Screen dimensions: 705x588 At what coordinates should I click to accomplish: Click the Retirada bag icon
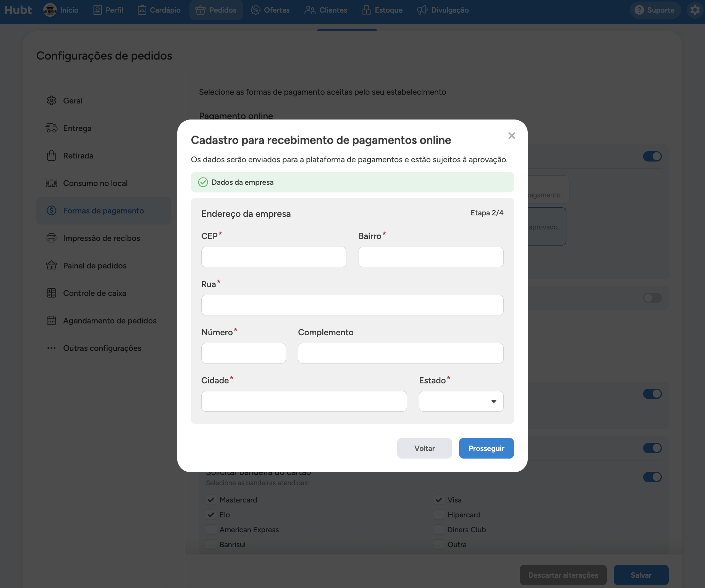click(x=52, y=155)
